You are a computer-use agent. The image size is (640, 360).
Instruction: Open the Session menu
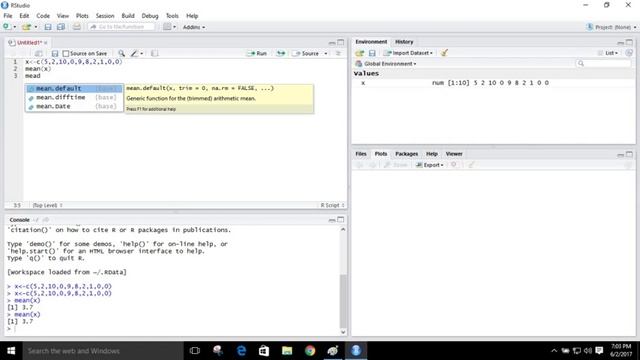click(105, 16)
